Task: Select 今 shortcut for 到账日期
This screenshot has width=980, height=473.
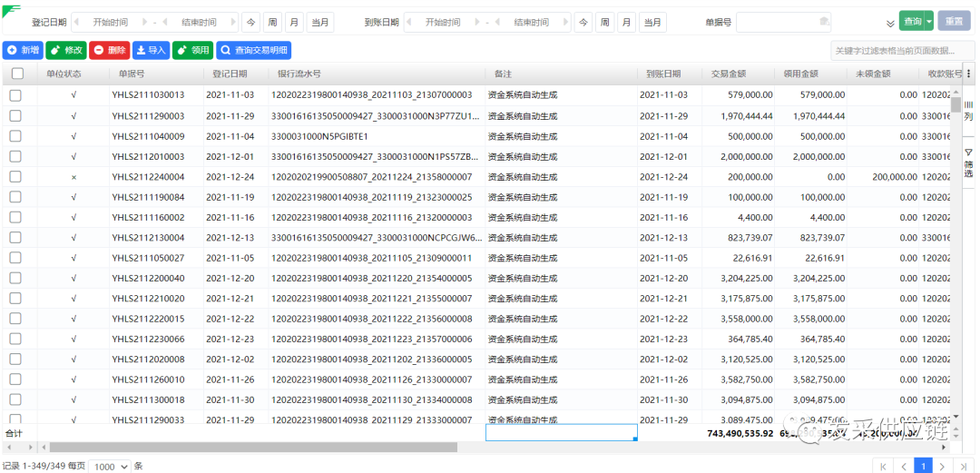Action: coord(583,22)
